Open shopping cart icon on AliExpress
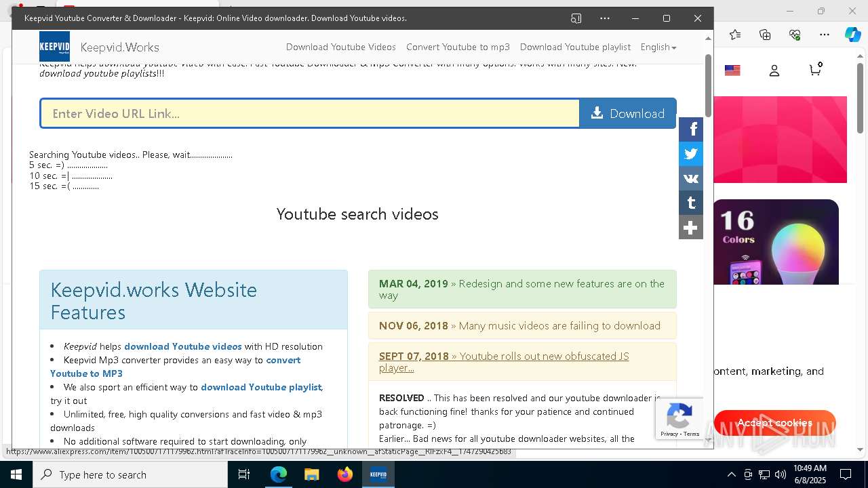868x488 pixels. point(816,69)
